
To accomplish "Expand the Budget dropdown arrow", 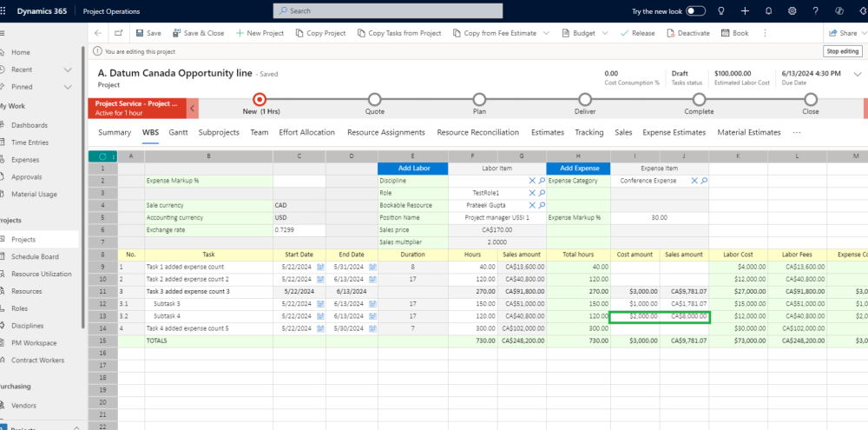I will point(606,33).
